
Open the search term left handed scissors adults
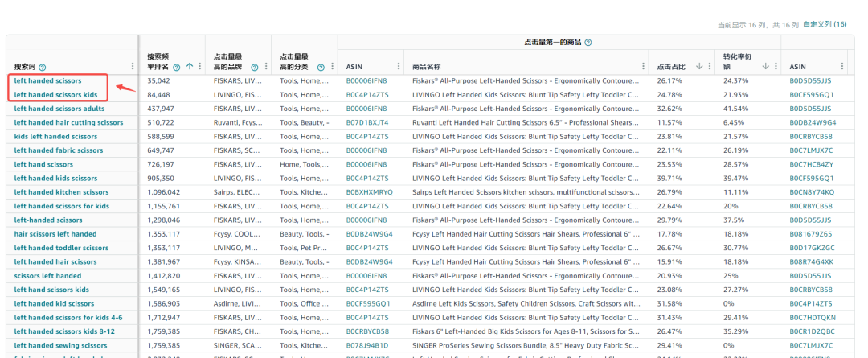59,109
